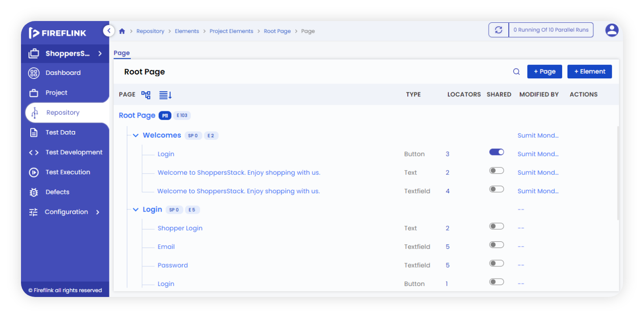The image size is (644, 318).
Task: Click the FireFlink logo
Action: pyautogui.click(x=57, y=33)
